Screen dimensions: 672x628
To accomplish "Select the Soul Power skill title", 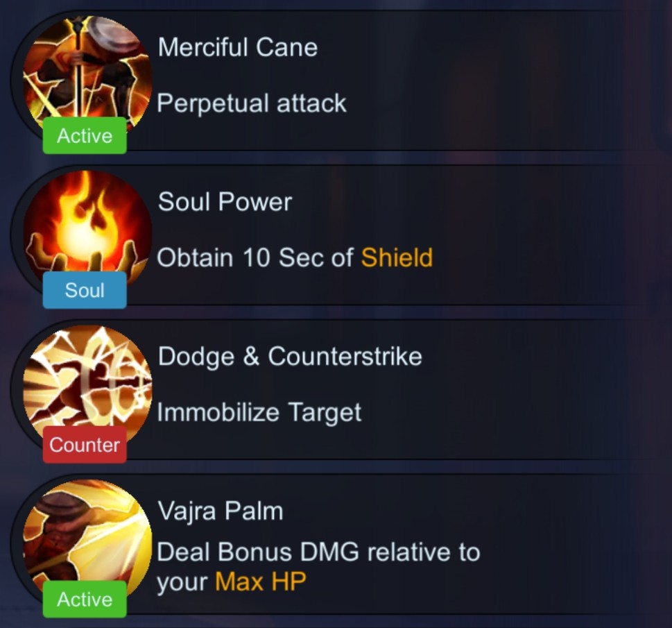I will tap(225, 202).
